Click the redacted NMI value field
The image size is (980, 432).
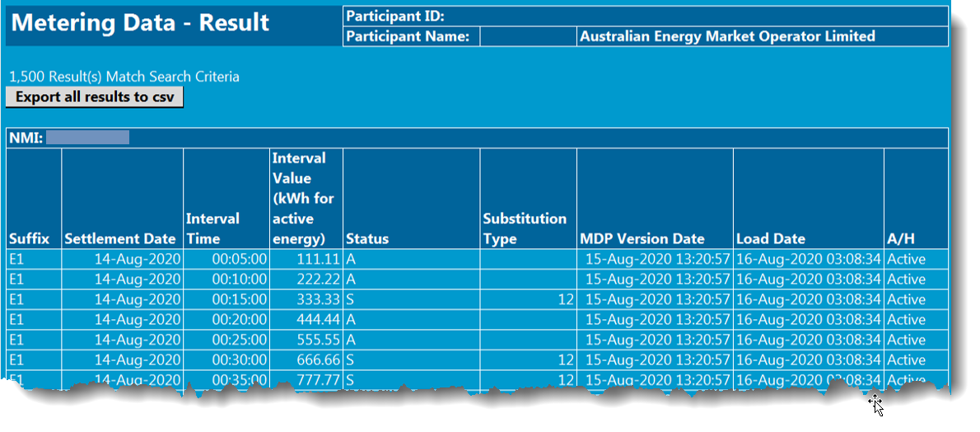(x=87, y=138)
